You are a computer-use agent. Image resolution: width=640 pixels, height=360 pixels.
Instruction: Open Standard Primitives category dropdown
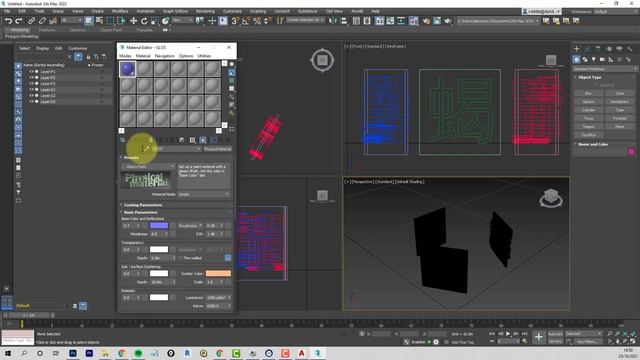[604, 69]
